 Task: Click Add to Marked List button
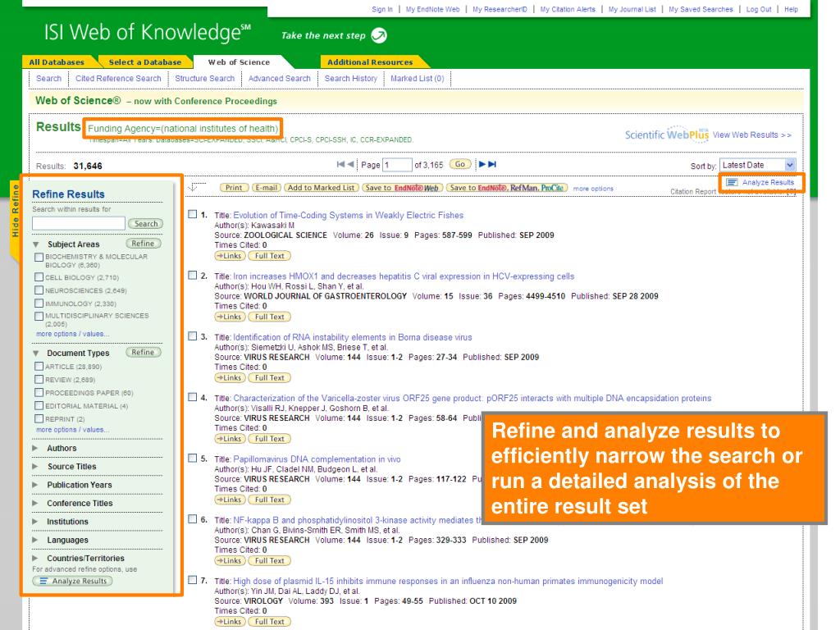tap(322, 188)
